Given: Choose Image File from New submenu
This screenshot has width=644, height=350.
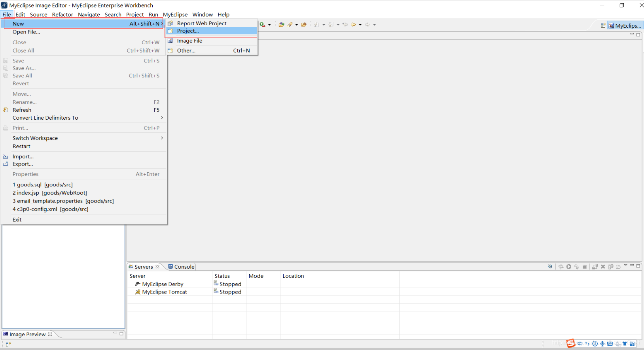Looking at the screenshot, I should point(211,41).
